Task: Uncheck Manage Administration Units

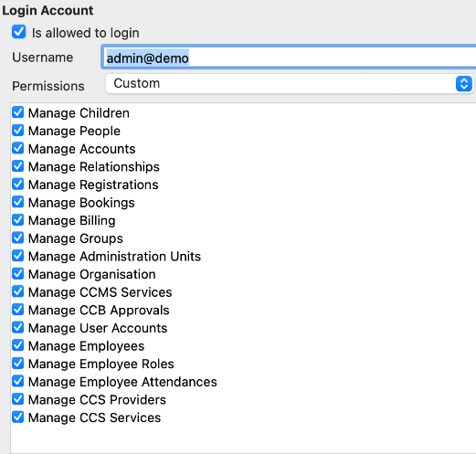Action: (x=18, y=256)
